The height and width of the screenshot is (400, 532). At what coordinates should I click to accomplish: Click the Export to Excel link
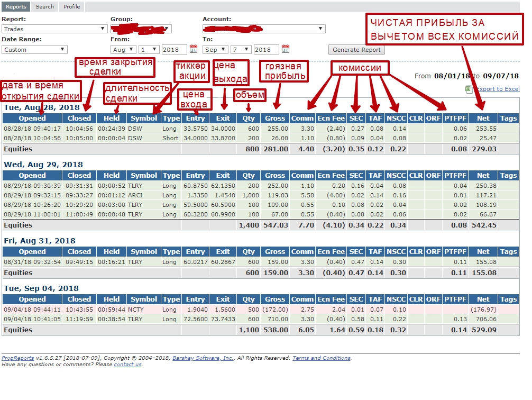click(x=497, y=89)
